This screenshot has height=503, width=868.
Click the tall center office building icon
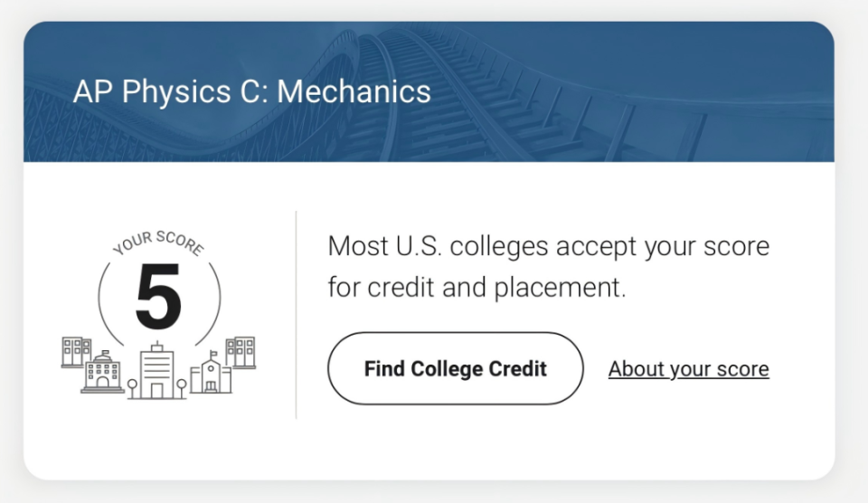[157, 370]
